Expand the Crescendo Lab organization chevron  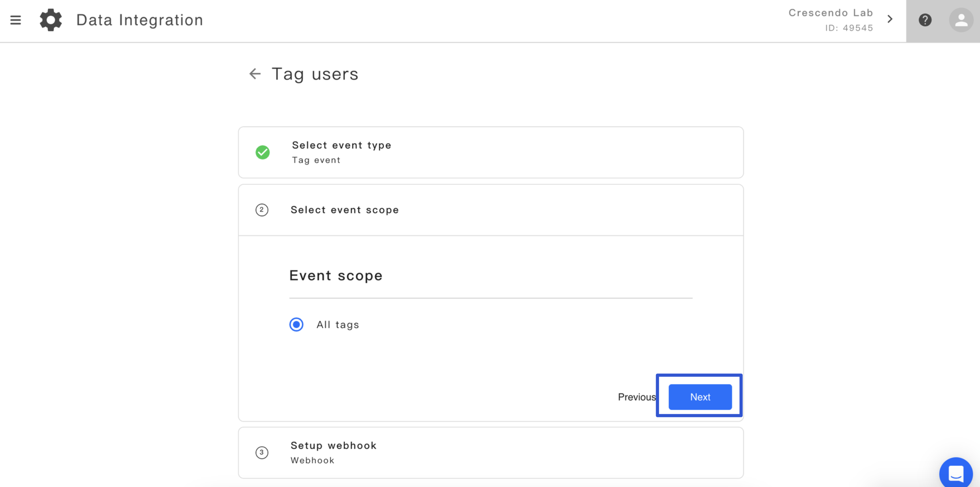[890, 19]
